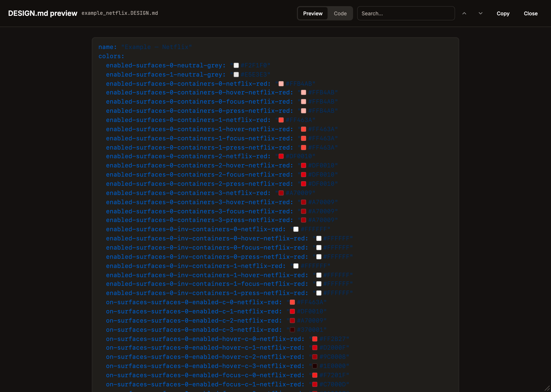Screen dimensions: 551x392
Task: Go to next search match arrow
Action: 481,14
